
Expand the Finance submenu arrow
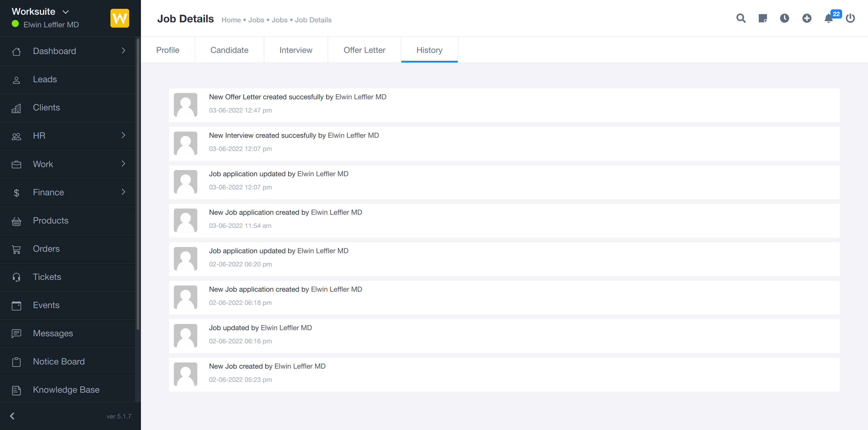[x=123, y=192]
